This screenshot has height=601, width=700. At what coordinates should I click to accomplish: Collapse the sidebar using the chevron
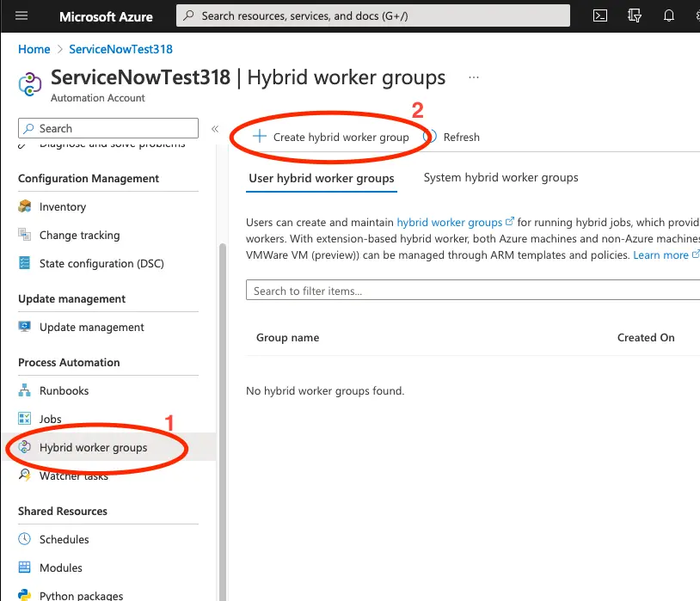click(x=216, y=129)
